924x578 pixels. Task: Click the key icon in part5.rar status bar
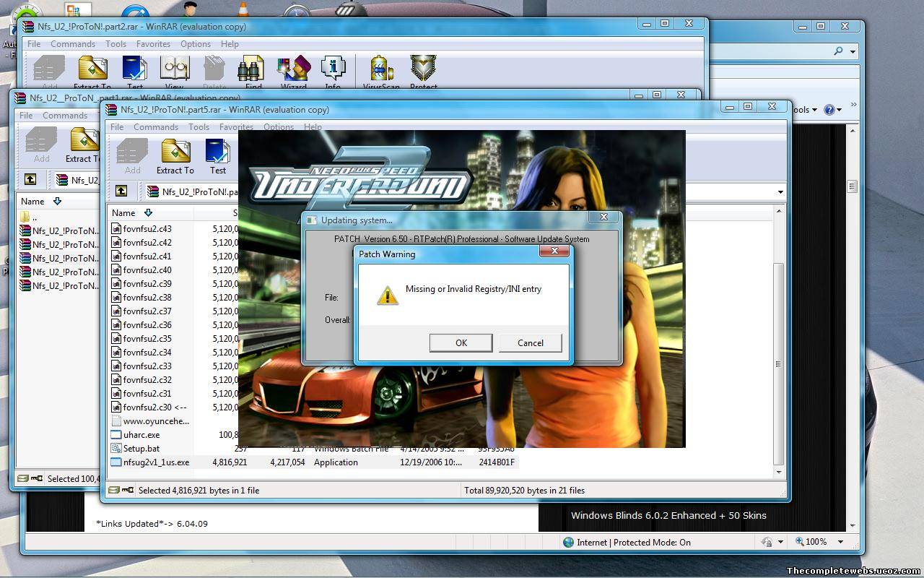(128, 490)
